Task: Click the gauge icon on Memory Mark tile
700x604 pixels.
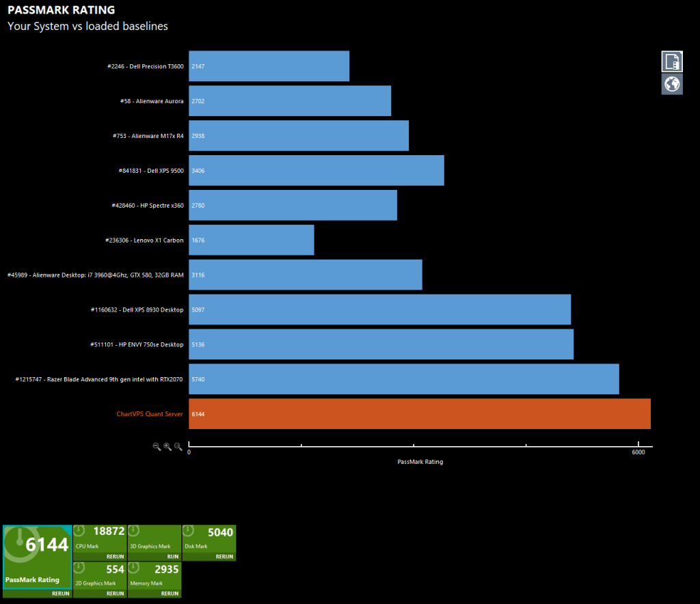Action: point(134,568)
